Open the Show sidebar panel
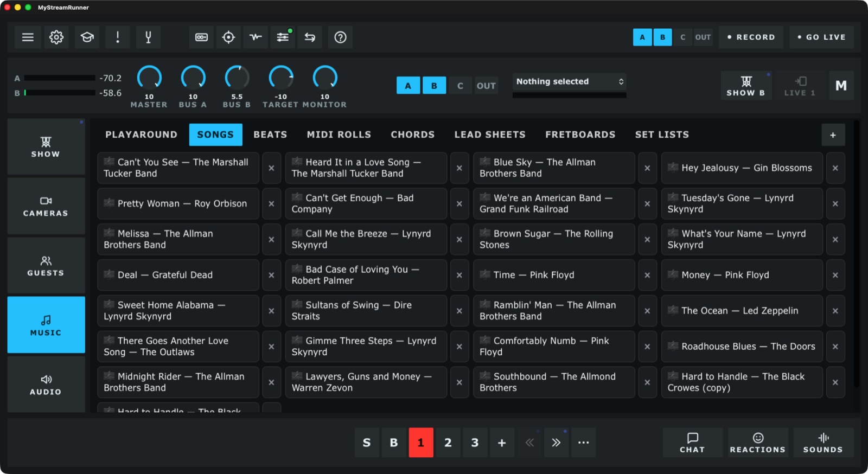Viewport: 868px width, 474px height. pos(46,147)
